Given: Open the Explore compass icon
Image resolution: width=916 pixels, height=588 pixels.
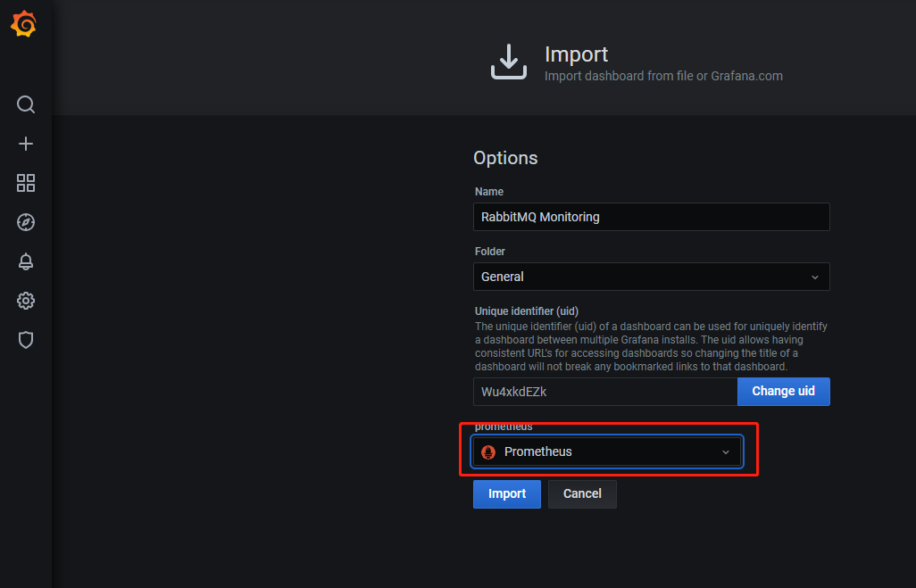Looking at the screenshot, I should tap(26, 222).
